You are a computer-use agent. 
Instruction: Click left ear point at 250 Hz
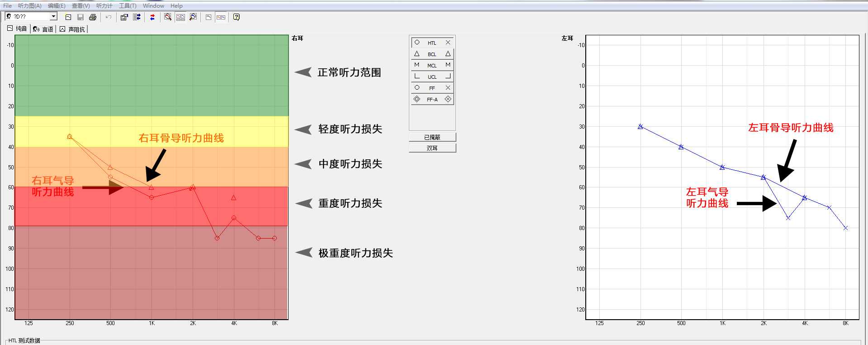[x=640, y=127]
